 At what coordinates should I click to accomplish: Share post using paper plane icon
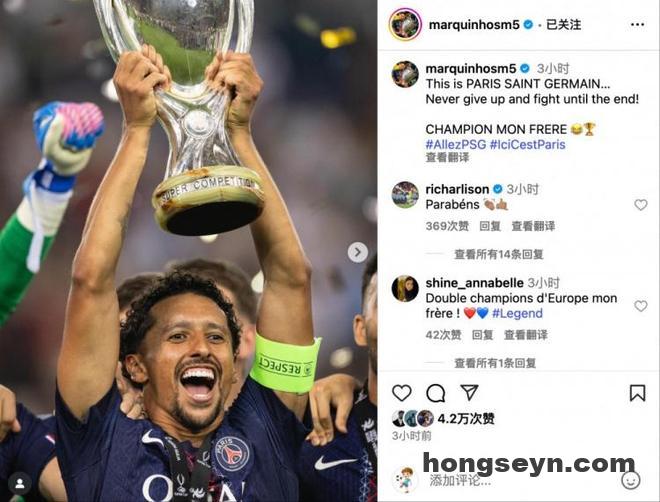(x=469, y=392)
